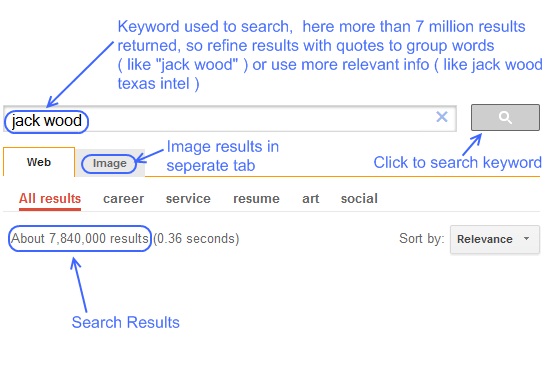Click the "Click to search keyword" annotation
Screen dimensions: 548x365
click(457, 163)
